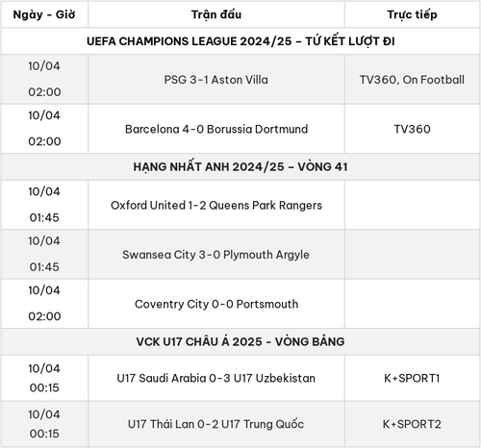This screenshot has width=481, height=448.
Task: Select the 'VCK U17 Châu Á 2025' heading
Action: (240, 342)
